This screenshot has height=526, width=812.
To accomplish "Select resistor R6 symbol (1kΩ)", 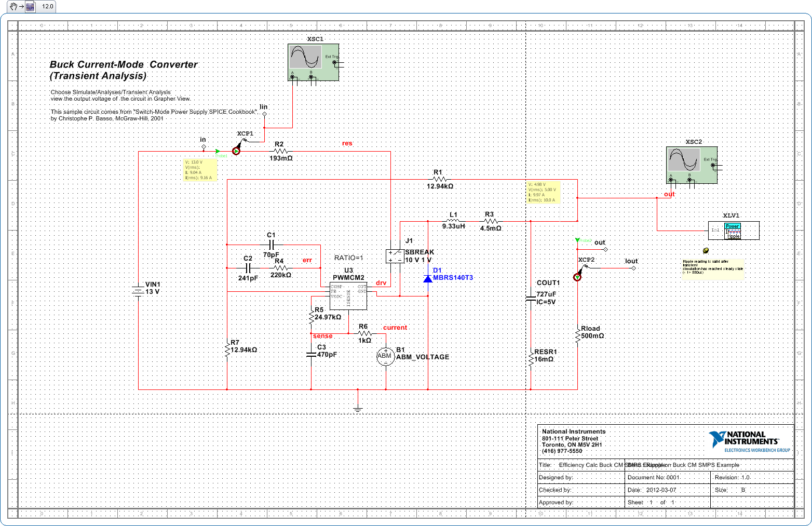I will coord(364,333).
